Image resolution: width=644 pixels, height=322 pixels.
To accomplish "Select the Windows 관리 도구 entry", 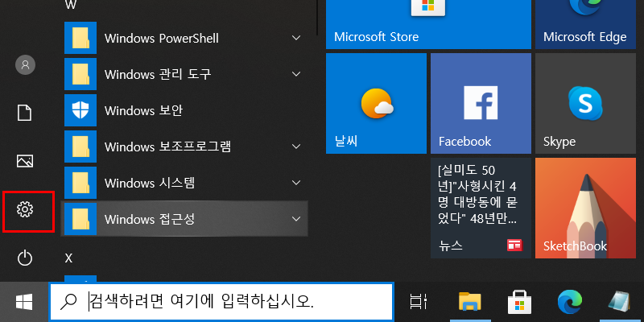I will click(x=184, y=74).
